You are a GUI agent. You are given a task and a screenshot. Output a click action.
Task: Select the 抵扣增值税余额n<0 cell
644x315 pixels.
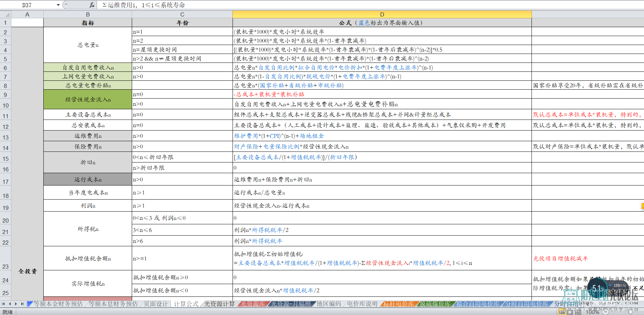tap(182, 290)
